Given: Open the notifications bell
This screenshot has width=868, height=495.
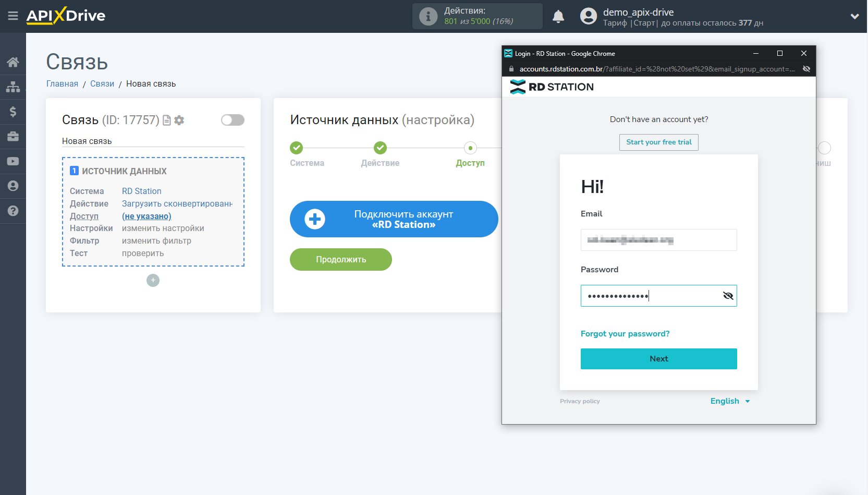Looking at the screenshot, I should click(x=558, y=16).
